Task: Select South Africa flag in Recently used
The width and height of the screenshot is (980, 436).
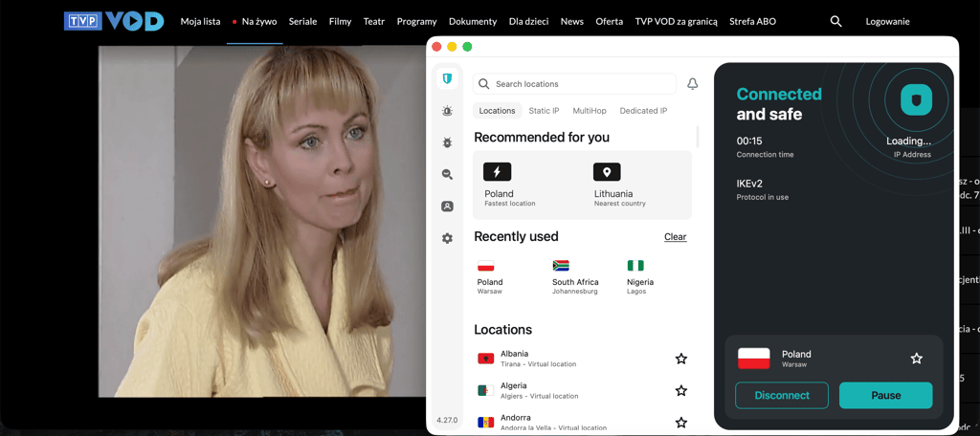Action: 561,266
